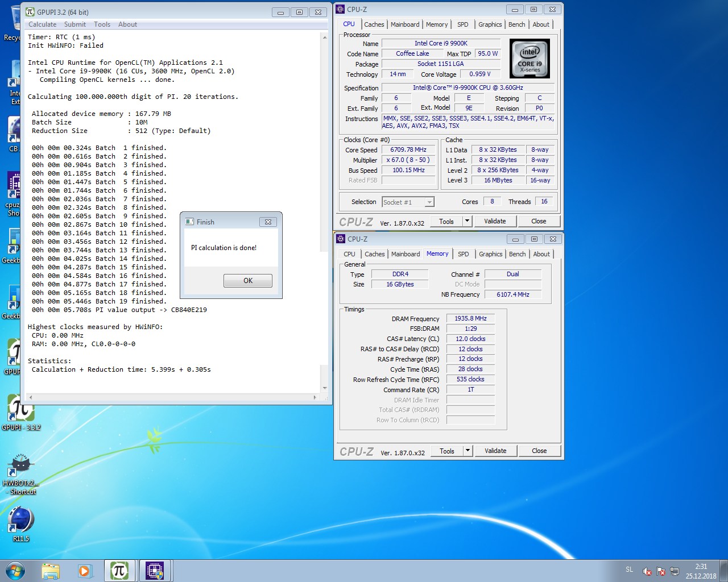This screenshot has height=582, width=728.
Task: Expand the Socket #1 selection dropdown
Action: (429, 202)
